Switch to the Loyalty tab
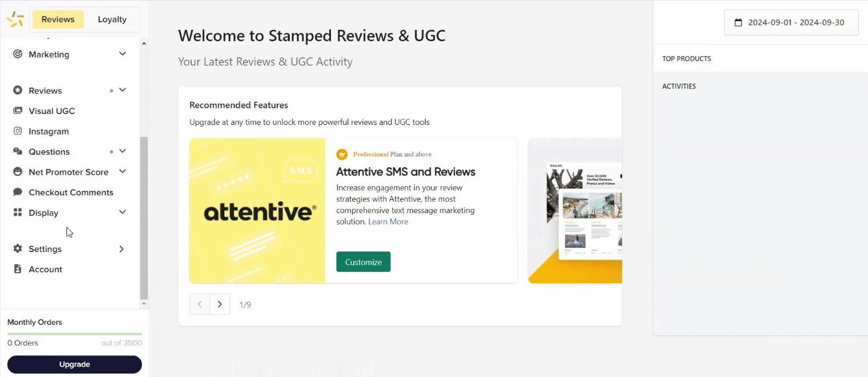This screenshot has width=868, height=377. [112, 19]
